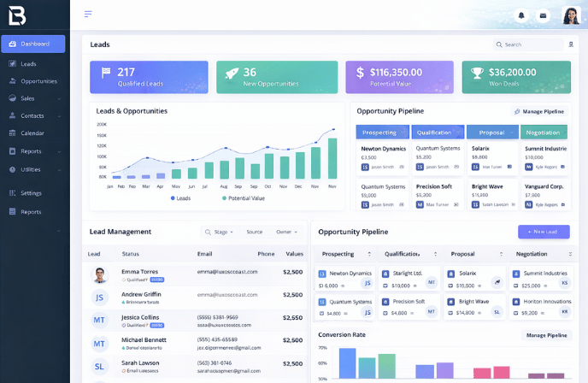Click the trophy icon on Won Deals

[477, 74]
